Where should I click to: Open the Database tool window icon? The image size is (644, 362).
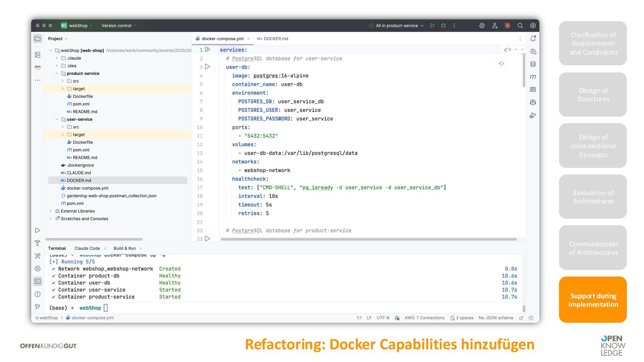(x=533, y=64)
